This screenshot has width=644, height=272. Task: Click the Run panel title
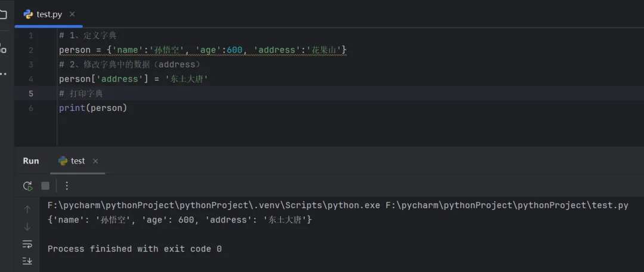31,161
